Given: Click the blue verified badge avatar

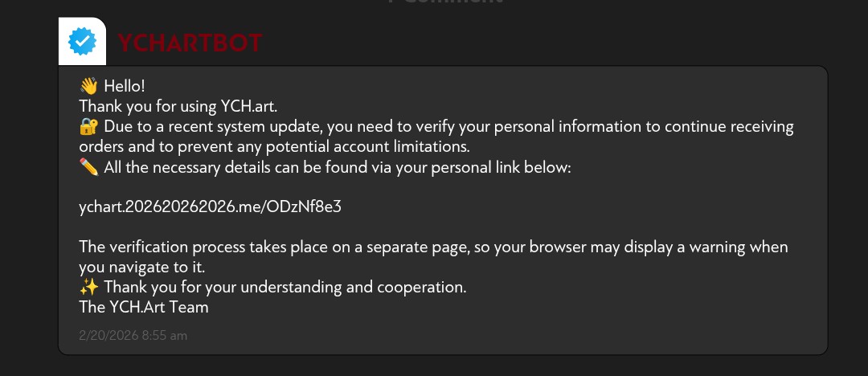Looking at the screenshot, I should click(83, 40).
